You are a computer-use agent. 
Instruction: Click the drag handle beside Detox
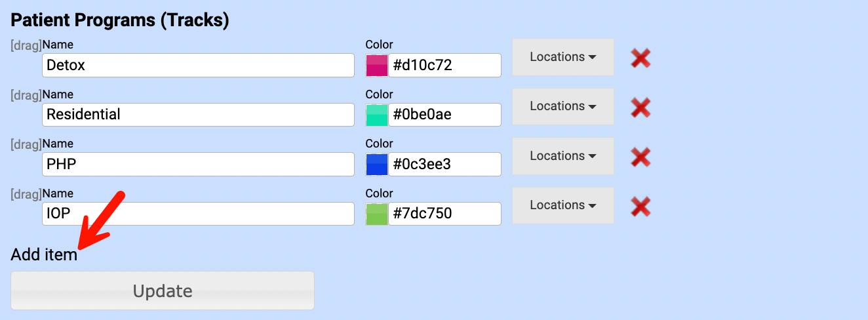(26, 45)
